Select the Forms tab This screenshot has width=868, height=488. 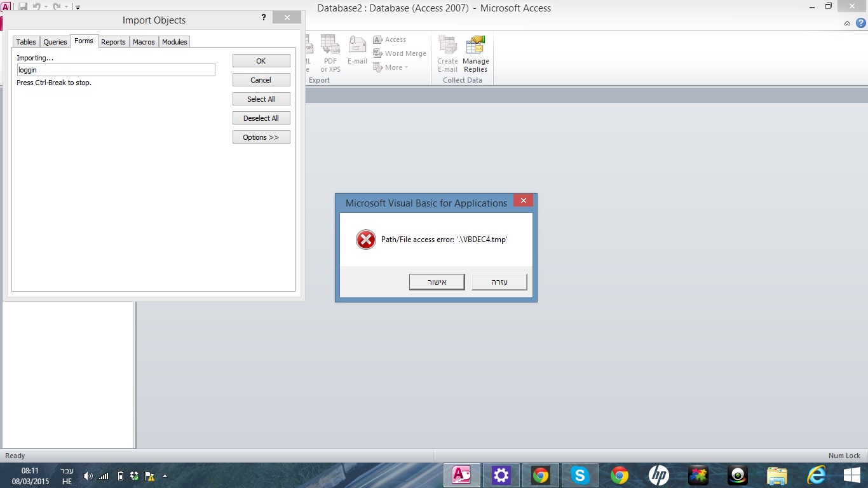point(84,41)
